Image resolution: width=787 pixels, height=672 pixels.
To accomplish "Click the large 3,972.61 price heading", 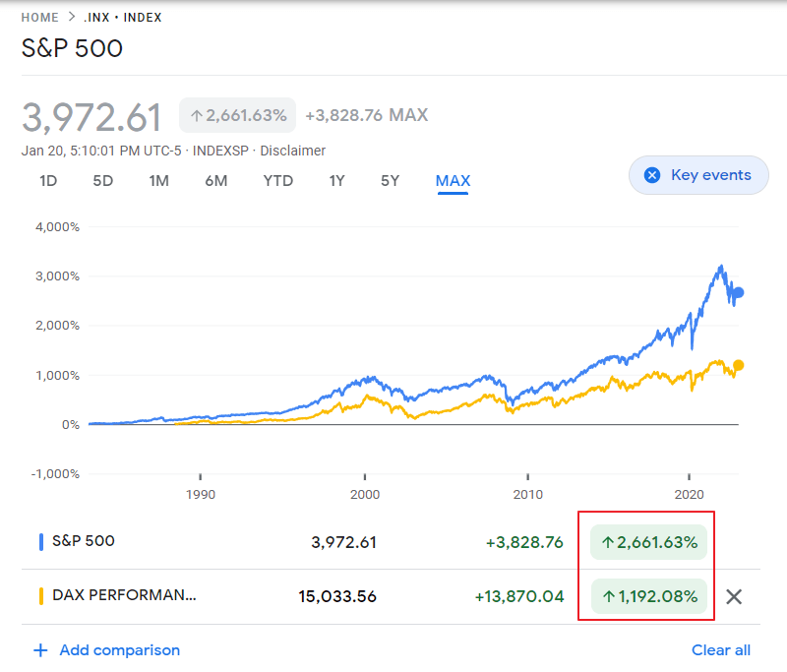I will [91, 118].
